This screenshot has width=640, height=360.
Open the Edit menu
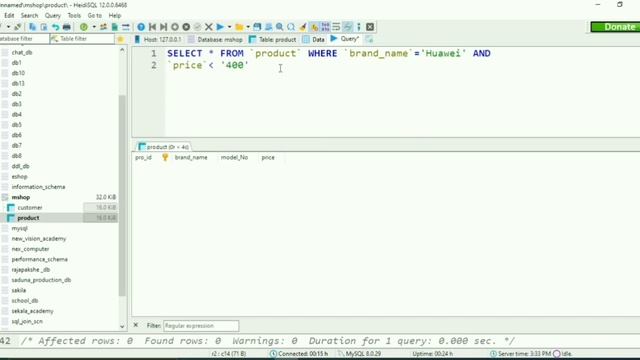(x=9, y=16)
